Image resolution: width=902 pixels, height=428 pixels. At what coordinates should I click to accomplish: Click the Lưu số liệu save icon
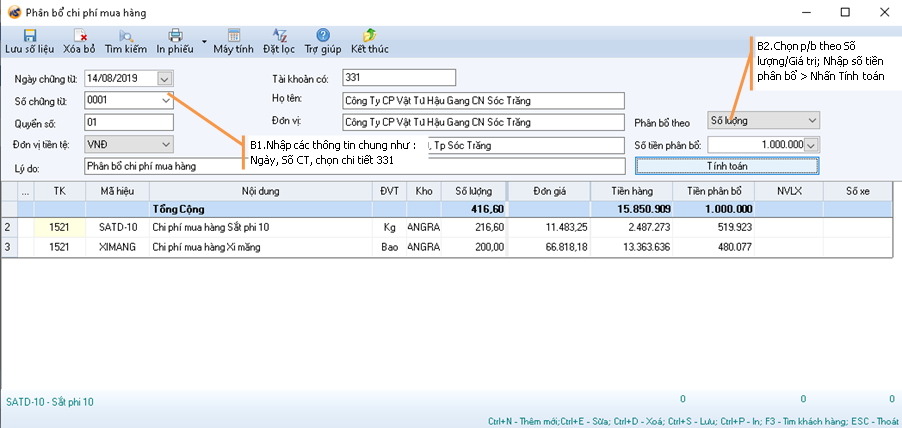pos(29,36)
